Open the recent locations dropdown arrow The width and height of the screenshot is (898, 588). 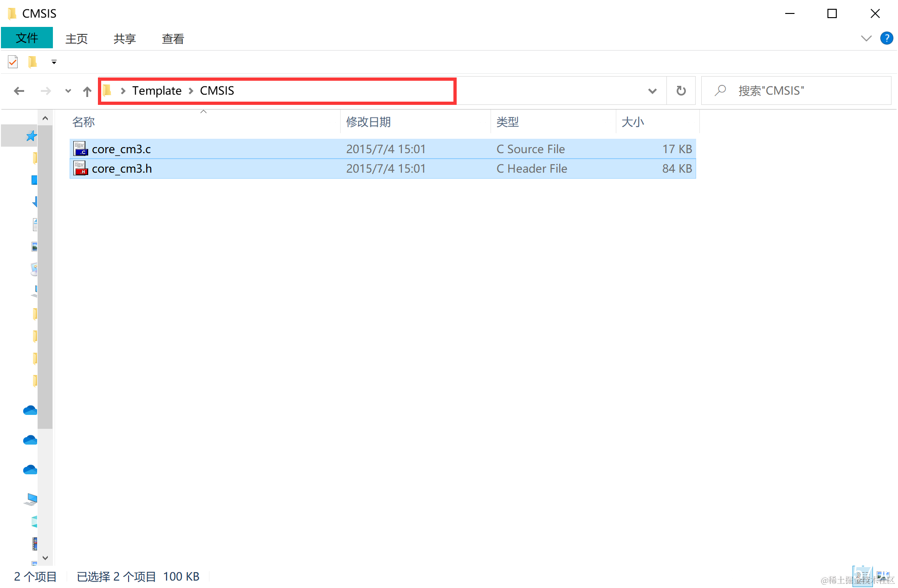[68, 91]
